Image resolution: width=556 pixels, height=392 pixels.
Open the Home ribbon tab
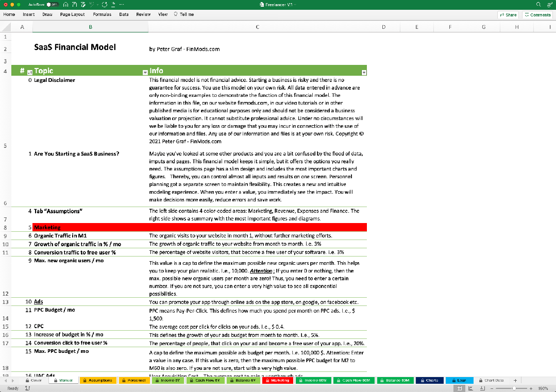[x=9, y=14]
